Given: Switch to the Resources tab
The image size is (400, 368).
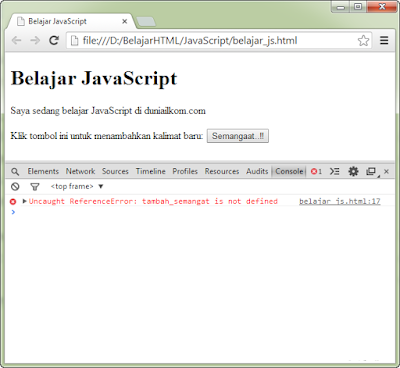Looking at the screenshot, I should tap(222, 171).
